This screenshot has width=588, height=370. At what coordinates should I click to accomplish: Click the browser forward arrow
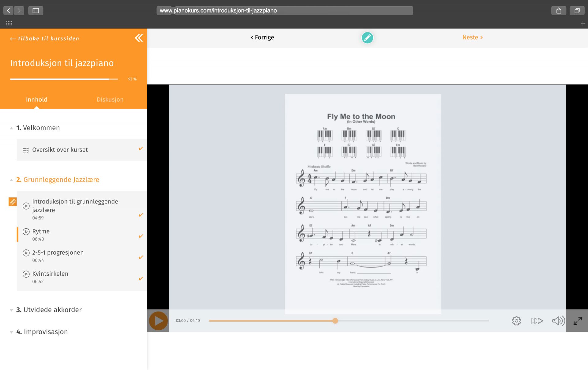19,11
